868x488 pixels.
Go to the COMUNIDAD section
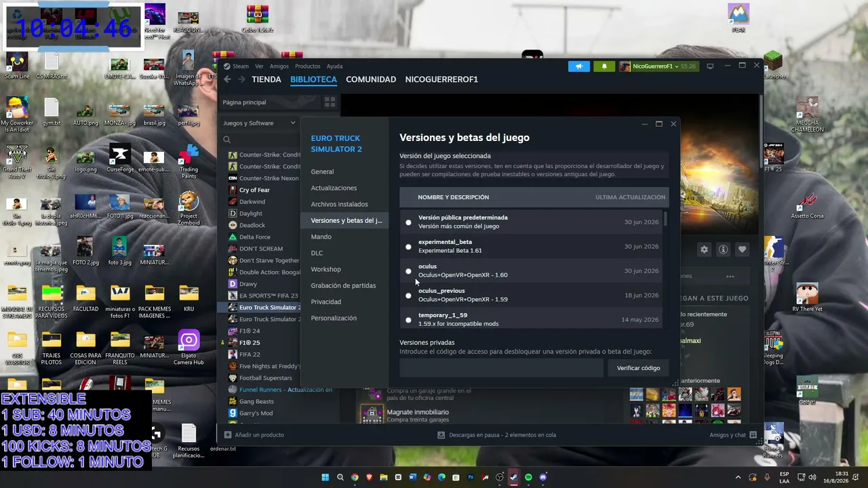(x=371, y=79)
